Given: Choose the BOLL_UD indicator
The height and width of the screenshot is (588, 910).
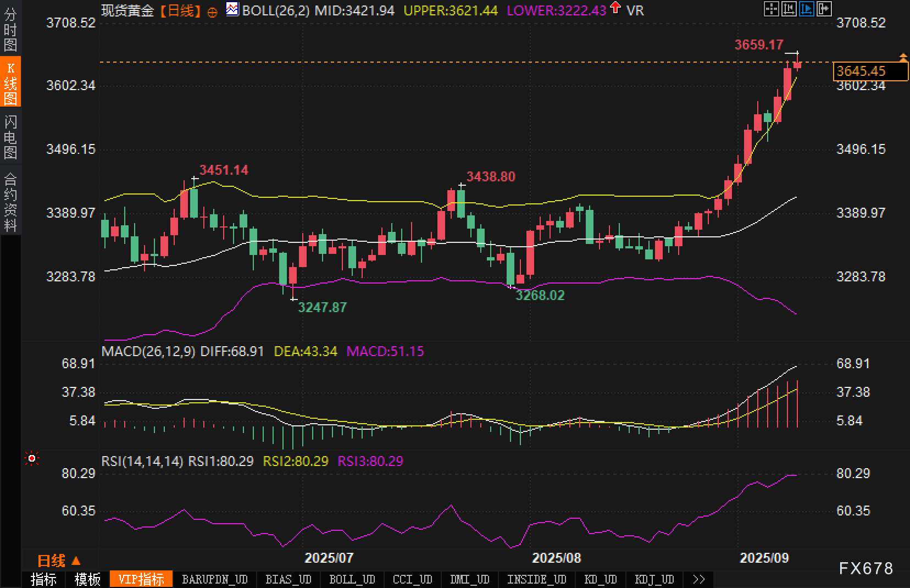Looking at the screenshot, I should 352,580.
